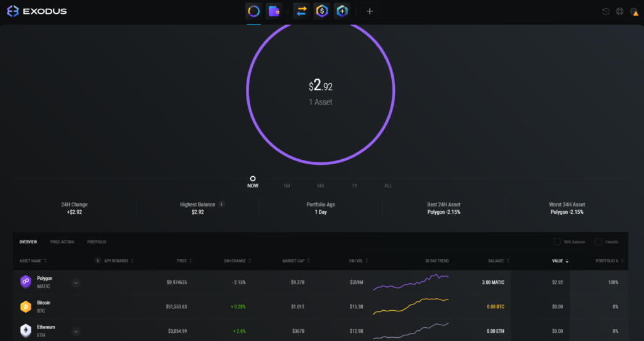Switch to the Portfolio table tab

pyautogui.click(x=96, y=242)
